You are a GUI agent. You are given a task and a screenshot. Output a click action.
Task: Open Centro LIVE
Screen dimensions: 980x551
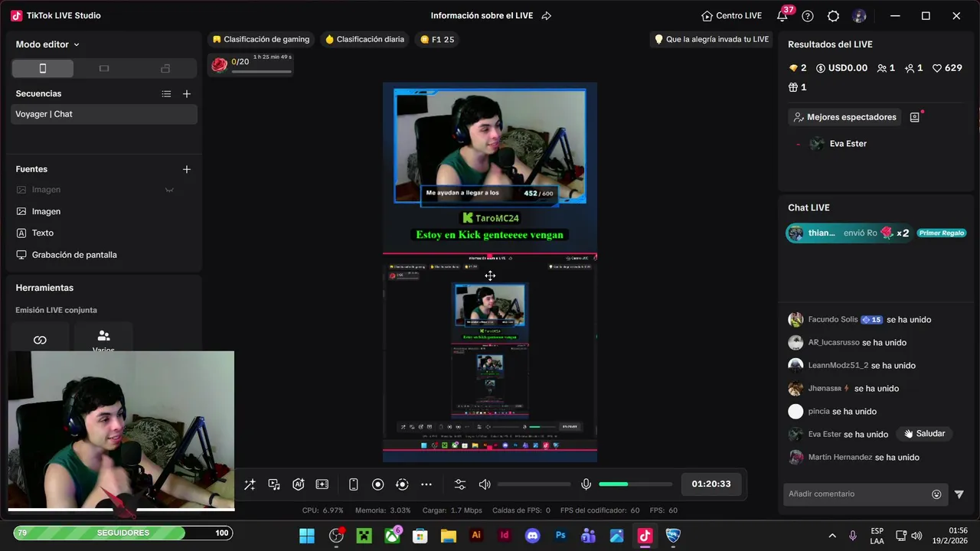tap(731, 16)
